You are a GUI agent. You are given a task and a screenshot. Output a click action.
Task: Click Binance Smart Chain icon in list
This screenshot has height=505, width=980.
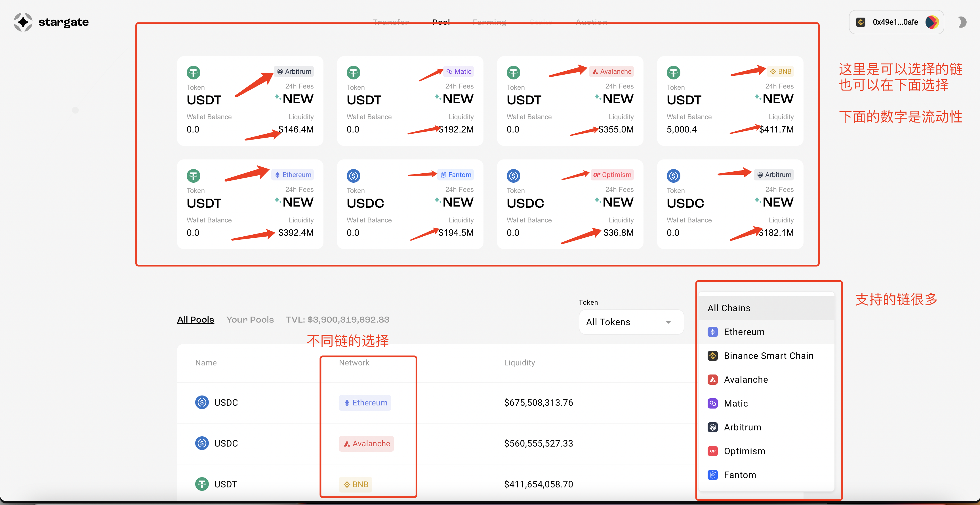pyautogui.click(x=712, y=356)
